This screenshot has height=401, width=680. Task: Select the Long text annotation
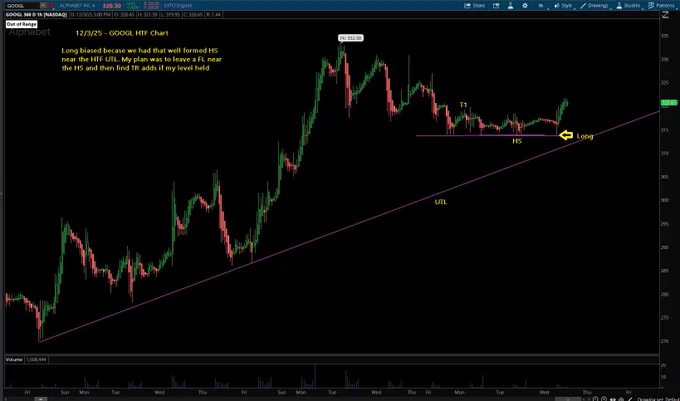585,136
